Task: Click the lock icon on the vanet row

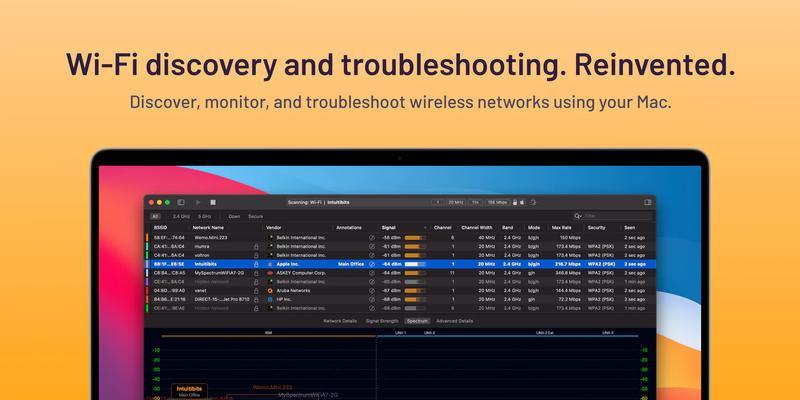Action: pyautogui.click(x=256, y=290)
